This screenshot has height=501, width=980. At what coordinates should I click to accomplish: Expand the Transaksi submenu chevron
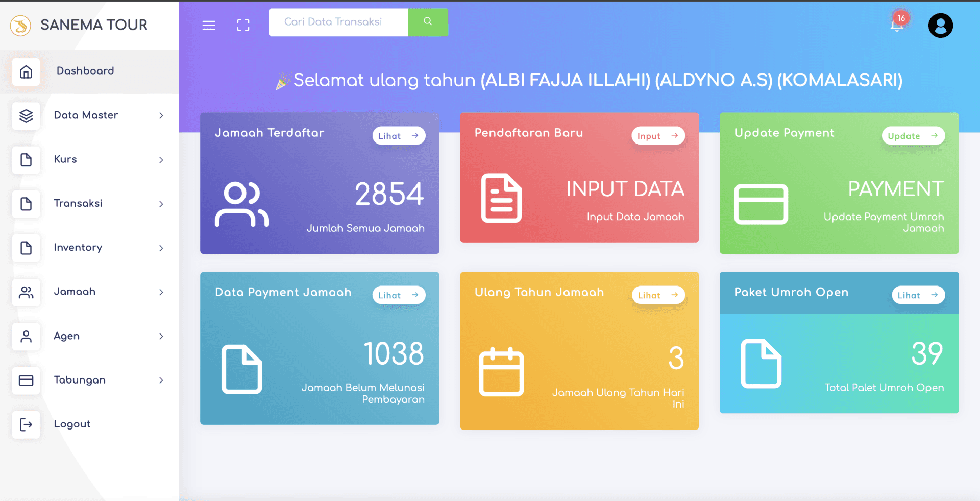tap(161, 204)
